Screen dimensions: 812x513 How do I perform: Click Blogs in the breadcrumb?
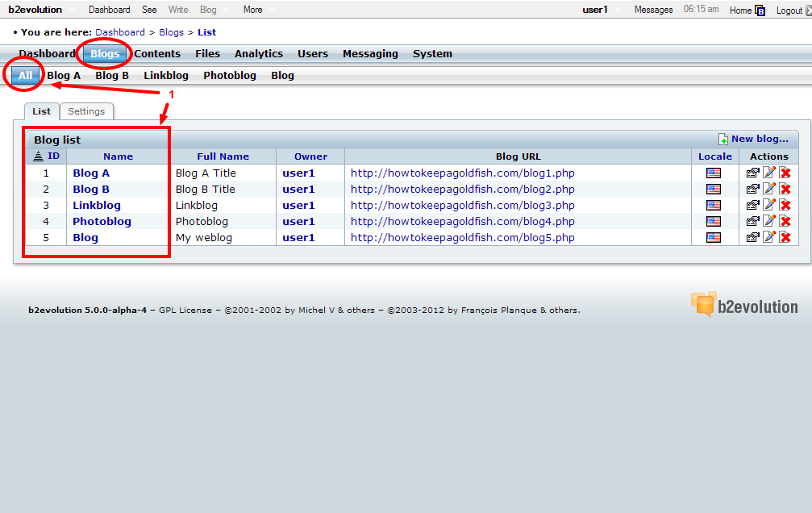point(172,32)
